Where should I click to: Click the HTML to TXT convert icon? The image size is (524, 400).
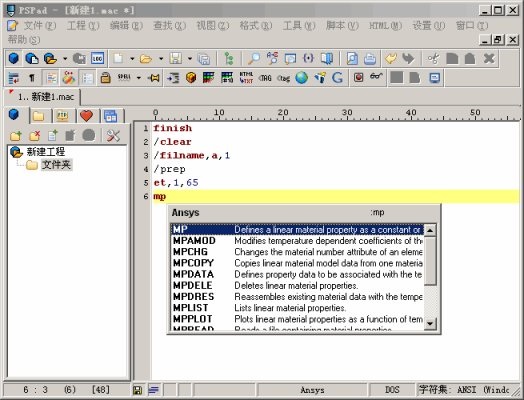pyautogui.click(x=246, y=78)
